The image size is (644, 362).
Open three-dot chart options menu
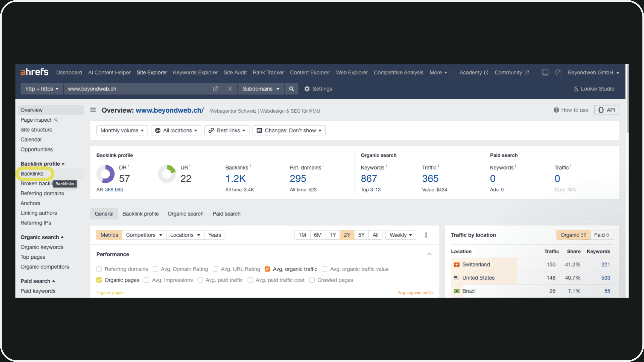(x=426, y=235)
